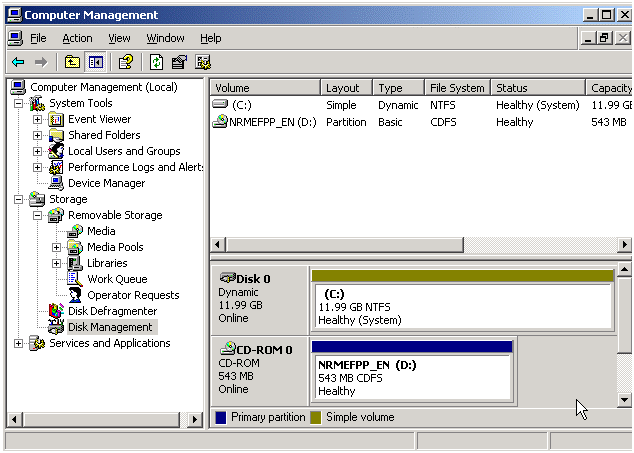Select the Performance Logs and Alerts icon
Viewport: 634px width, 453px height.
coord(56,167)
